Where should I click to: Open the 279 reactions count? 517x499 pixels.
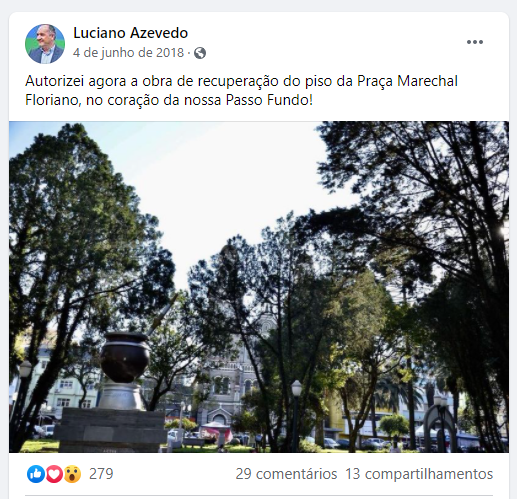[101, 474]
